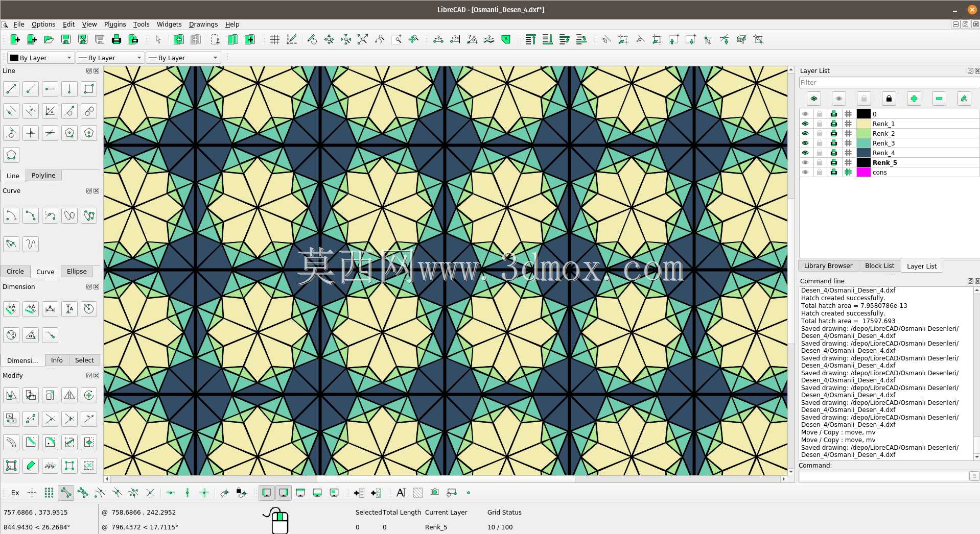
Task: Select the Arc 3 Points tool
Action: pos(31,215)
